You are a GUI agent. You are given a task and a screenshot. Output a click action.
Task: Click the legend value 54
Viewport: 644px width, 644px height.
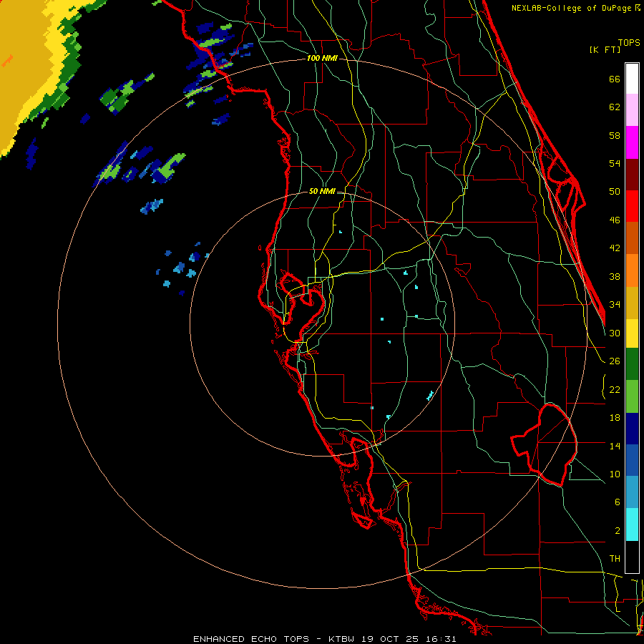tap(615, 163)
